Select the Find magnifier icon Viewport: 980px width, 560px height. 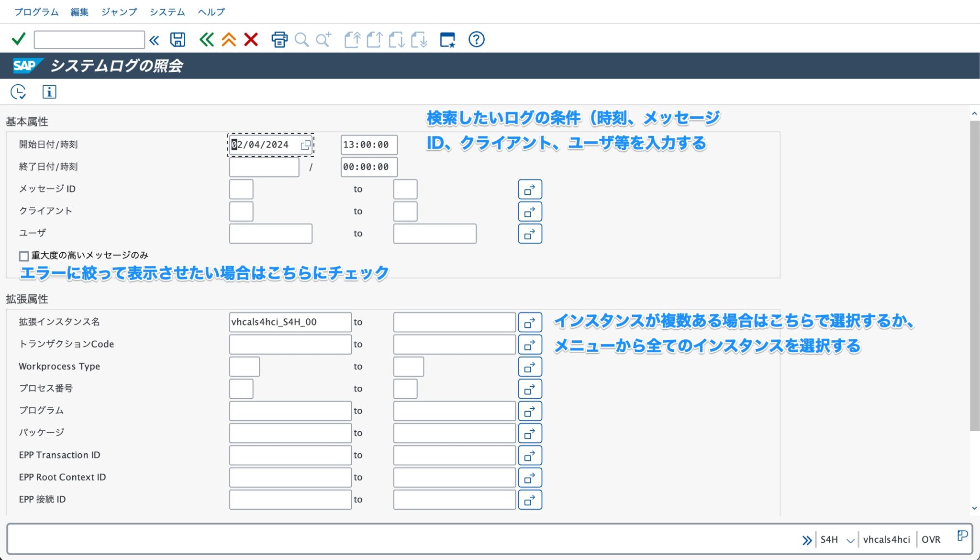(301, 39)
